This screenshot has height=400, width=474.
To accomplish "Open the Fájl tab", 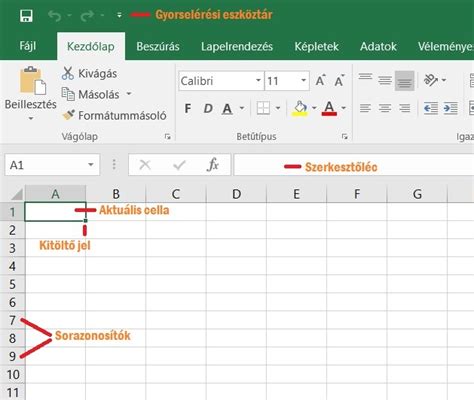I will coord(28,46).
